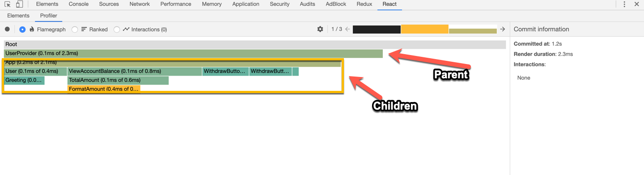
Task: Open the Performance tab
Action: point(176,4)
